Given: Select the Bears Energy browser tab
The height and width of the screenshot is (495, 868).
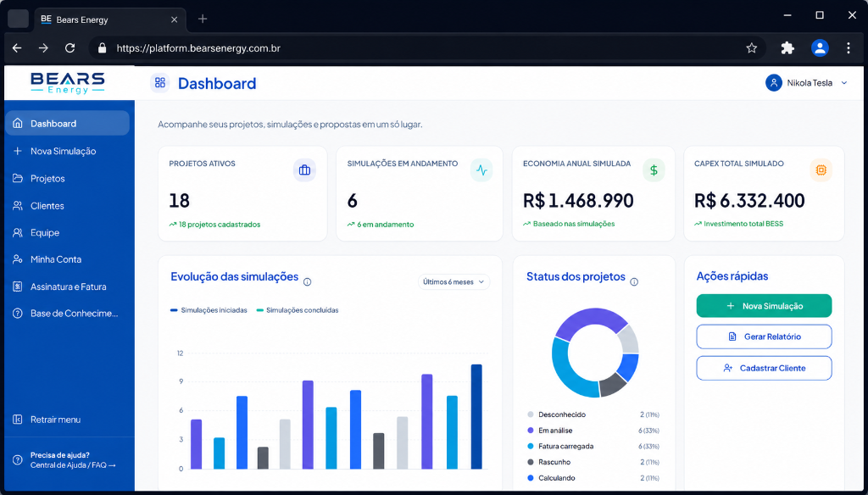Looking at the screenshot, I should click(x=109, y=19).
